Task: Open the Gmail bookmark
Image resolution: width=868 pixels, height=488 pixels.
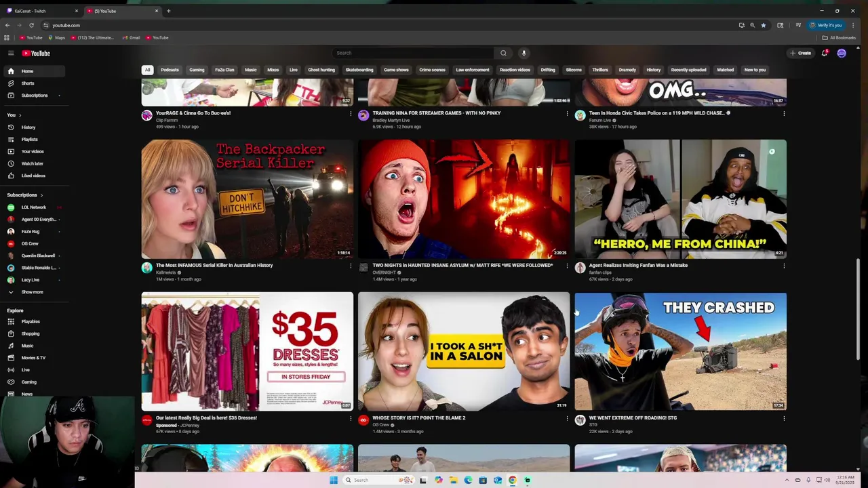Action: point(132,38)
